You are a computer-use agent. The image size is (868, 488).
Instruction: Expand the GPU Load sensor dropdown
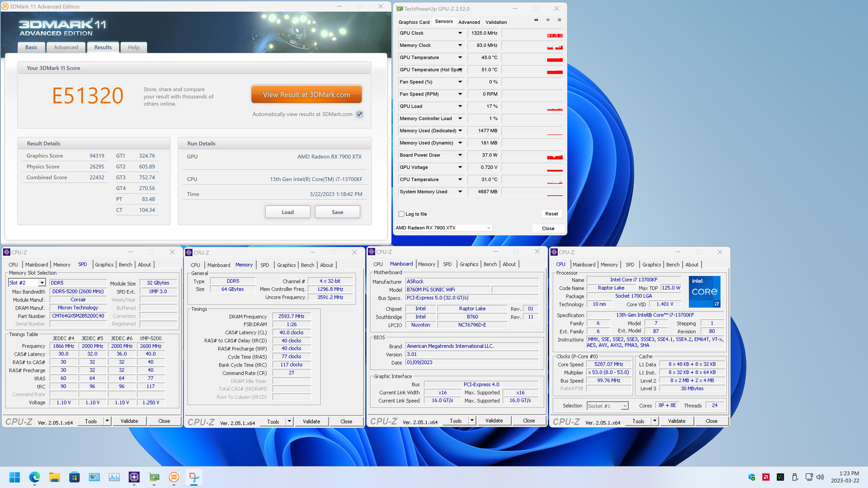[460, 106]
